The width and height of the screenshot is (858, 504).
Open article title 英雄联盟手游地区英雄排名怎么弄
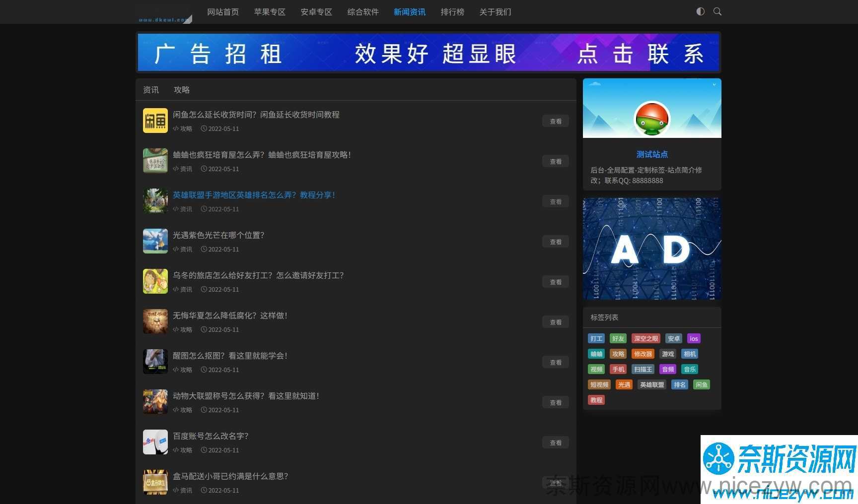254,195
